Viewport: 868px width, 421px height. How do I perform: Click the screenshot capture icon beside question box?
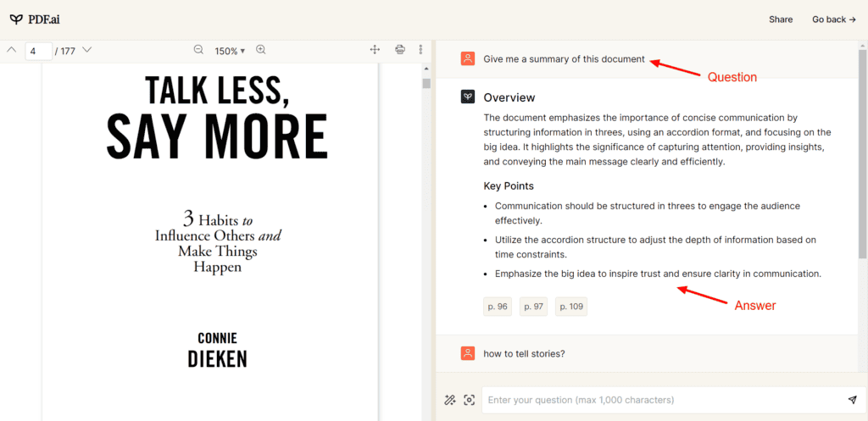pos(469,400)
